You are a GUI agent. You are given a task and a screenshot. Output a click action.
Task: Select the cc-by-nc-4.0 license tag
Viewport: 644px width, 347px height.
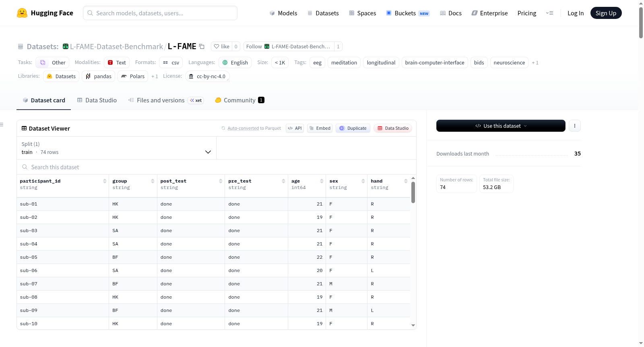(x=207, y=76)
